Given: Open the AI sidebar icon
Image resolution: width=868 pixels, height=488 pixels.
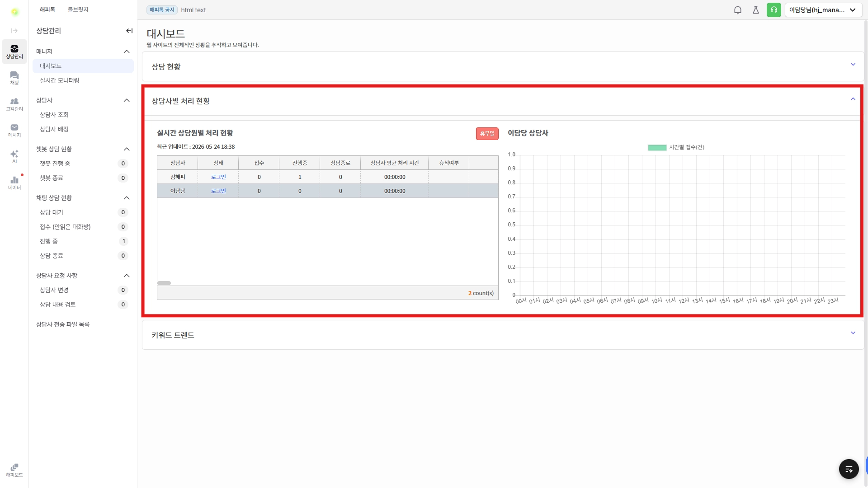Looking at the screenshot, I should point(14,156).
